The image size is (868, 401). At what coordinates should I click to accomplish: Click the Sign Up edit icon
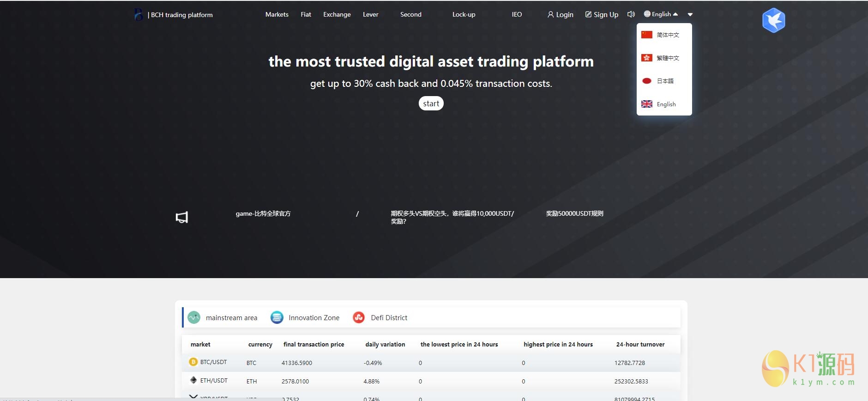[588, 14]
